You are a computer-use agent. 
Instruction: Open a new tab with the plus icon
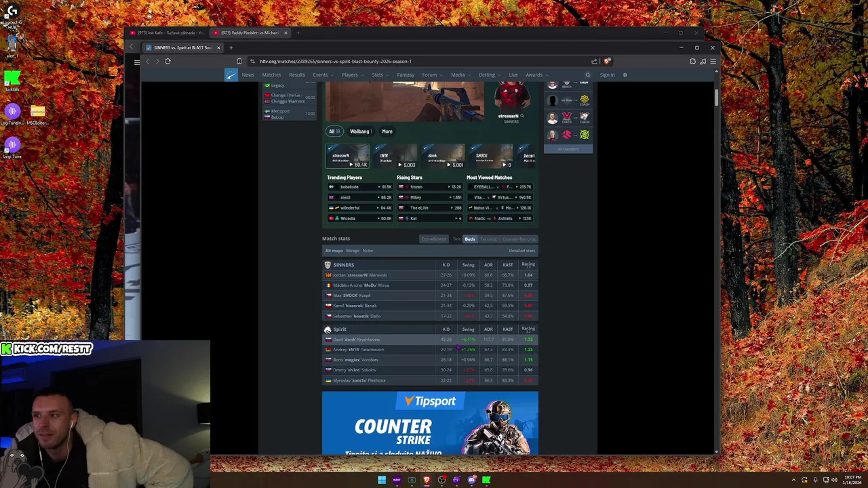[231, 47]
